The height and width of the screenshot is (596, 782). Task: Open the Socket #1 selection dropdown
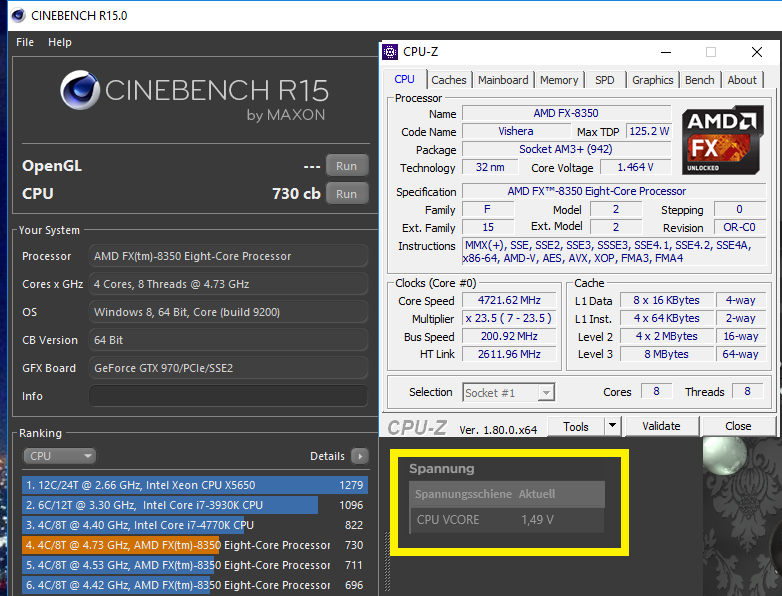click(509, 393)
